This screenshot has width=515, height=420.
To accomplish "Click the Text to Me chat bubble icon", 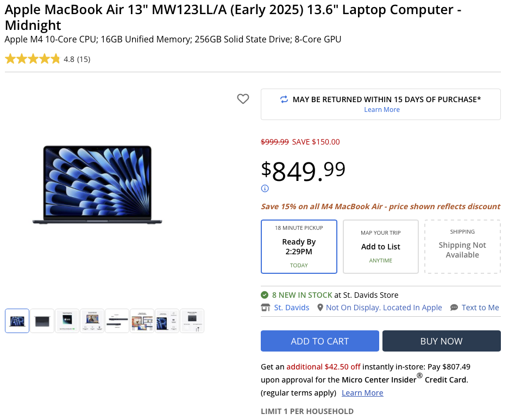I will 454,308.
